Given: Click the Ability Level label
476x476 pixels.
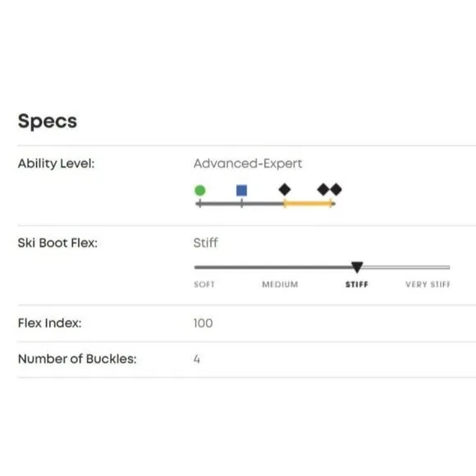Looking at the screenshot, I should (56, 163).
